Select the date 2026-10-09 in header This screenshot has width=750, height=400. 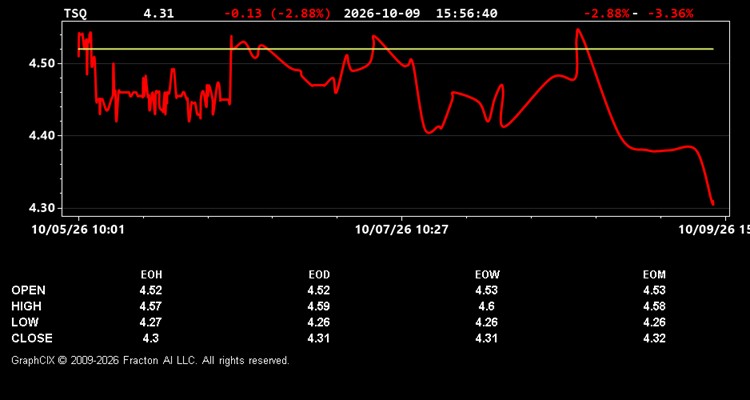382,13
